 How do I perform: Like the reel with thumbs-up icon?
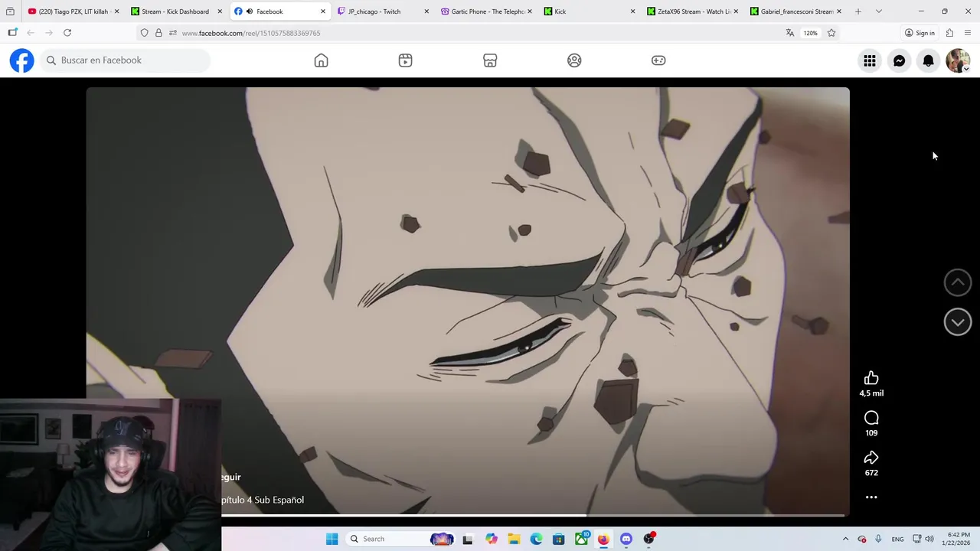[x=871, y=378]
